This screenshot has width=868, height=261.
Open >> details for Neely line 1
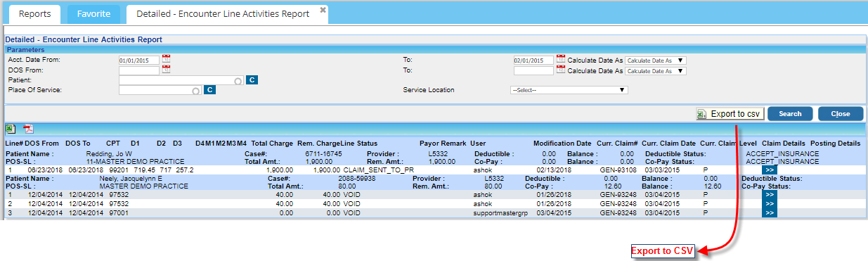(770, 195)
